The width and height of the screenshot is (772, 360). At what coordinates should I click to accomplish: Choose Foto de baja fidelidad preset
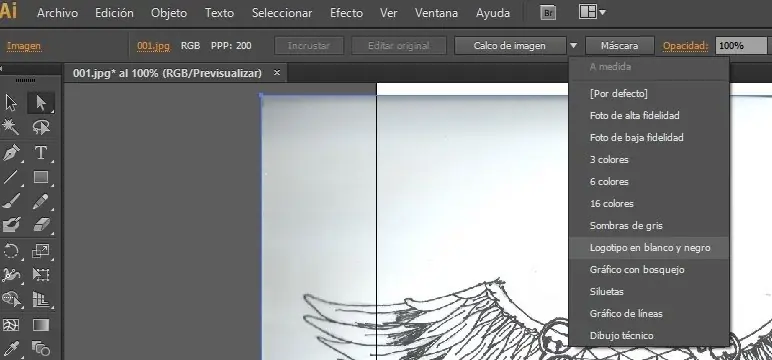[648, 138]
